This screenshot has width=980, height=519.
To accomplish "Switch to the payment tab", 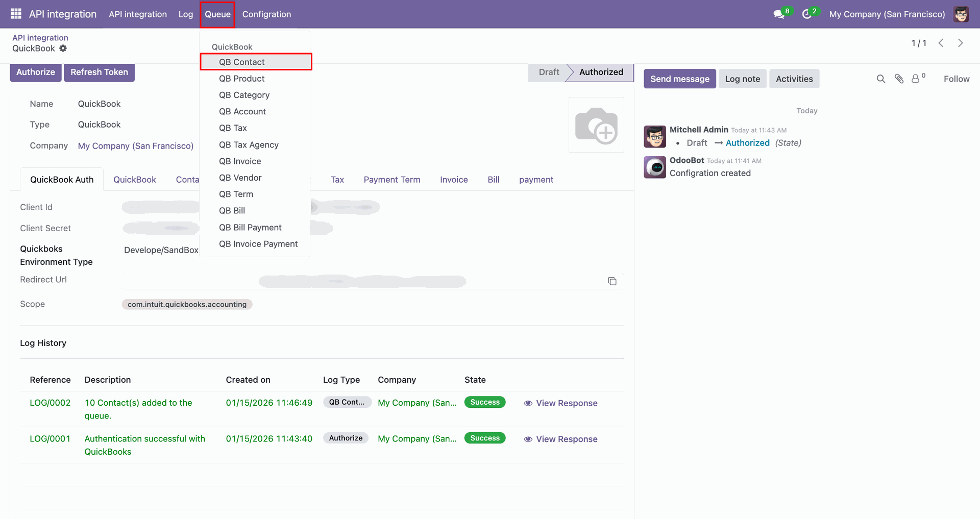I will coord(536,180).
